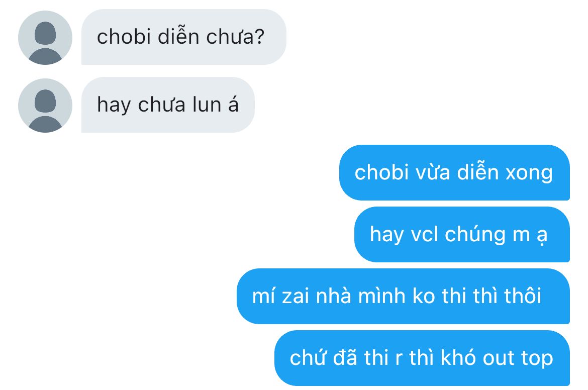Select the "mí zai nhà mình" sent message
The height and width of the screenshot is (390, 588).
point(403,296)
